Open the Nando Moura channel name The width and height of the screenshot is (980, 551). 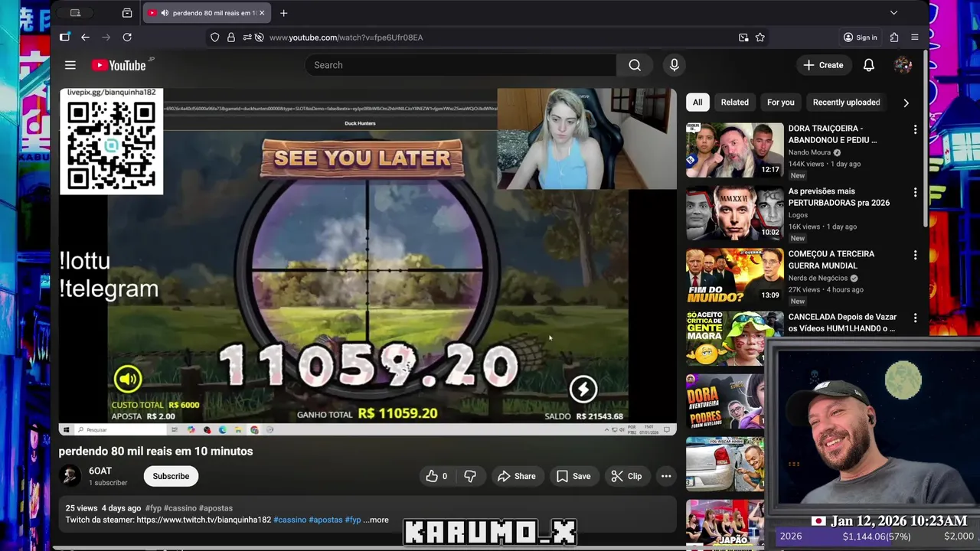pos(809,152)
